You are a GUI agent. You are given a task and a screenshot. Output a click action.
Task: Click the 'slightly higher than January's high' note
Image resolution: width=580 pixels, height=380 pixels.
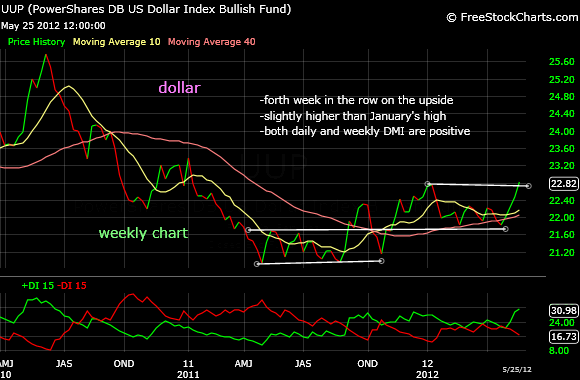pos(353,116)
